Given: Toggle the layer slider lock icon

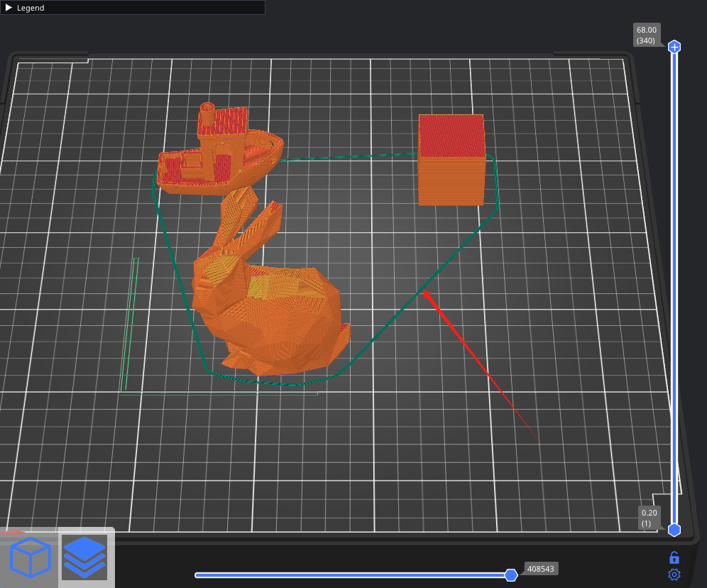Looking at the screenshot, I should coord(674,557).
